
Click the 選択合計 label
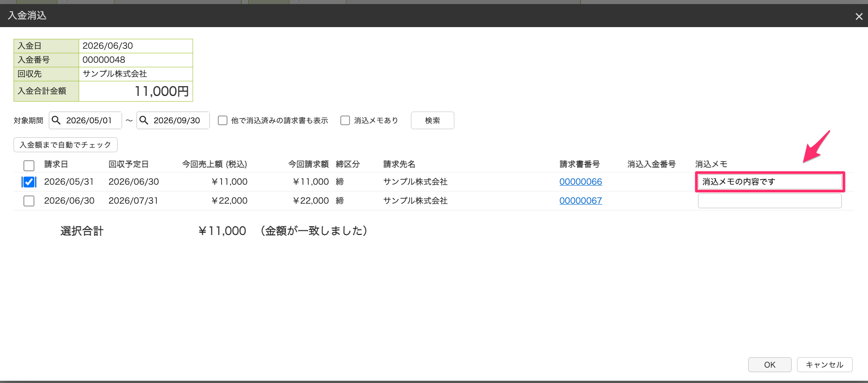click(x=82, y=231)
